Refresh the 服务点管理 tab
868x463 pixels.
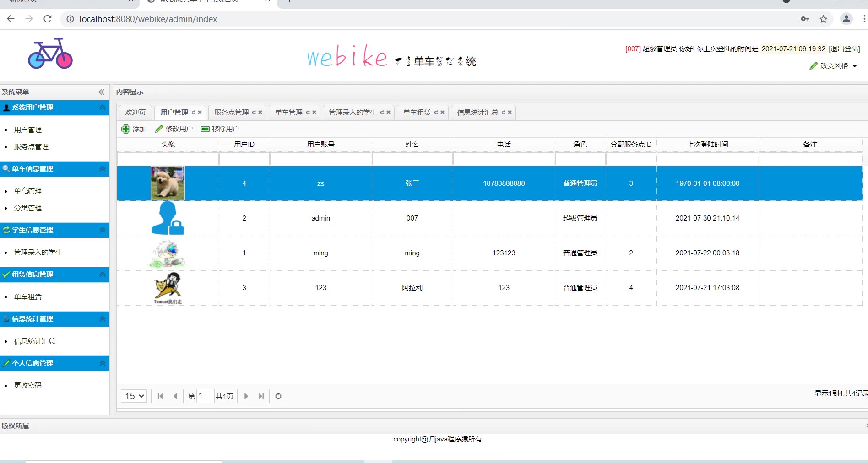(x=254, y=113)
